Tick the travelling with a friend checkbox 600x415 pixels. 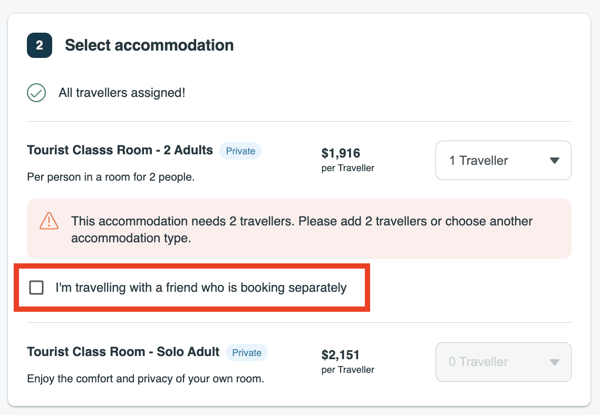[x=36, y=287]
